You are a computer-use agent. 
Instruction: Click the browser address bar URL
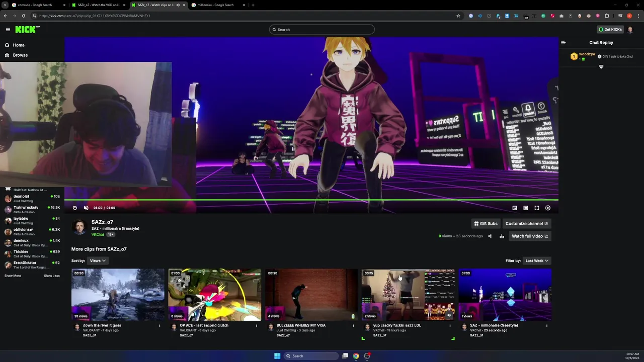point(95,16)
